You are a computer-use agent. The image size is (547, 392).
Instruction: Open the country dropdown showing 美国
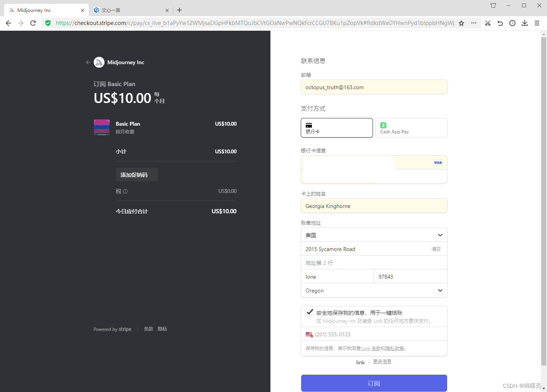click(374, 235)
